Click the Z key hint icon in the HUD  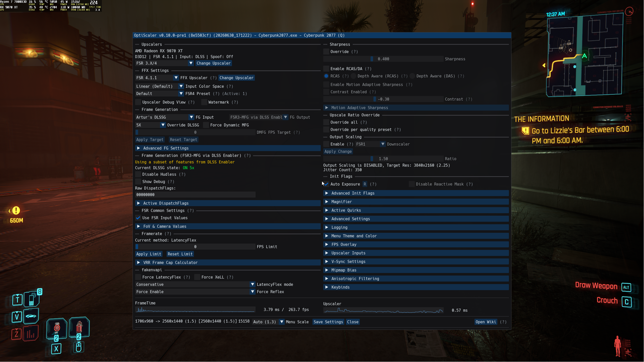16,334
